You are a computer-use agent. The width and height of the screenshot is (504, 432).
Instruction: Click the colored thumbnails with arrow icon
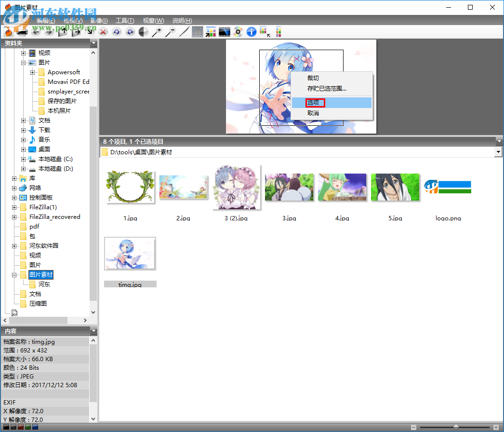[x=211, y=32]
